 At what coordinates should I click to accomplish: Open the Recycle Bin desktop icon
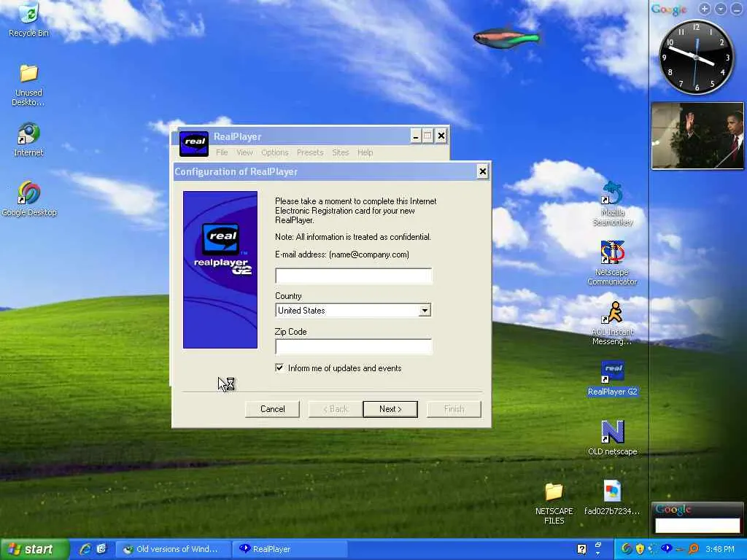28,20
